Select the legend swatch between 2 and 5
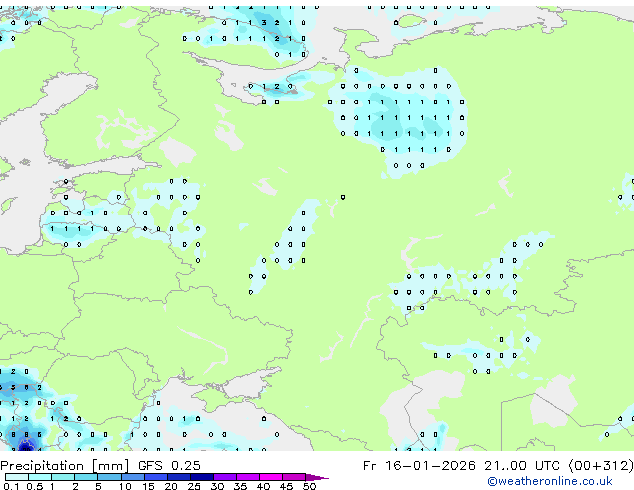The width and height of the screenshot is (634, 490). click(86, 477)
